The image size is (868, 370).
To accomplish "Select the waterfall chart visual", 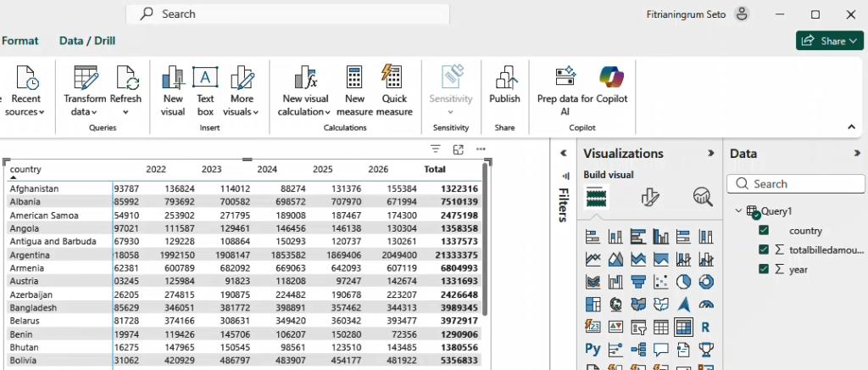I will [615, 282].
